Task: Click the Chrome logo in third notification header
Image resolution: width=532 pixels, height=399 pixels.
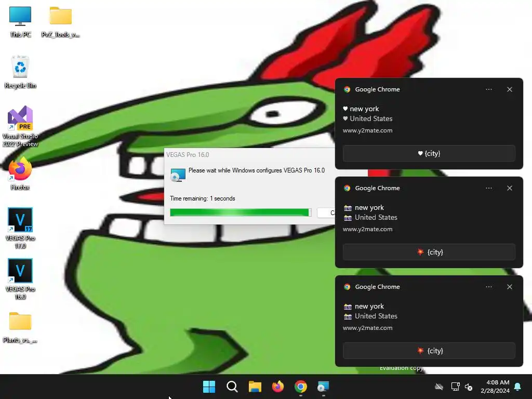Action: coord(347,287)
